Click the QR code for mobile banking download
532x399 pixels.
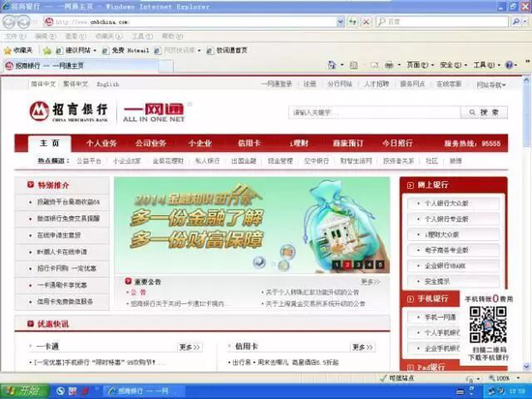[x=488, y=325]
